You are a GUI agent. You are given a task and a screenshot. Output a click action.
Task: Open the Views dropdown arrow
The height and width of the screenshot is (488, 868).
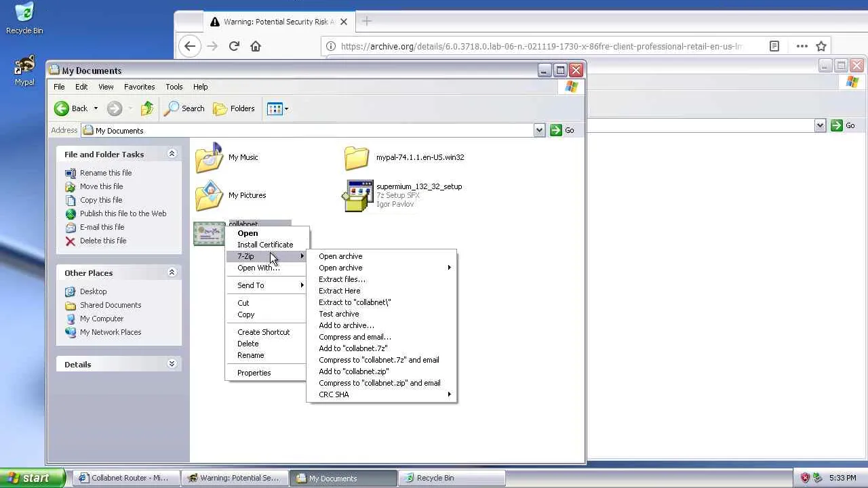tap(286, 108)
